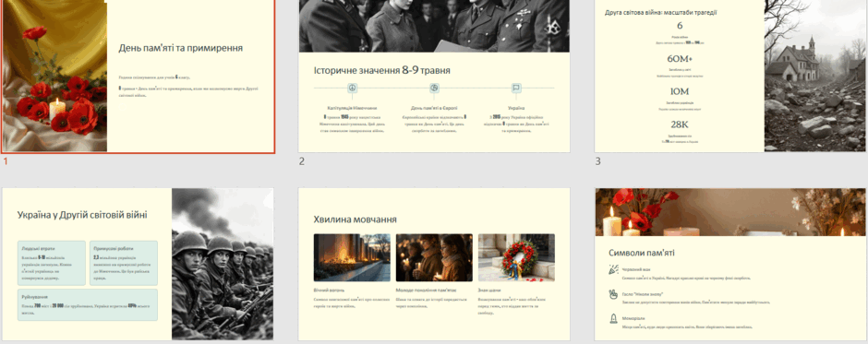
Task: Click the wreath photo above Знак шани
Action: click(516, 257)
